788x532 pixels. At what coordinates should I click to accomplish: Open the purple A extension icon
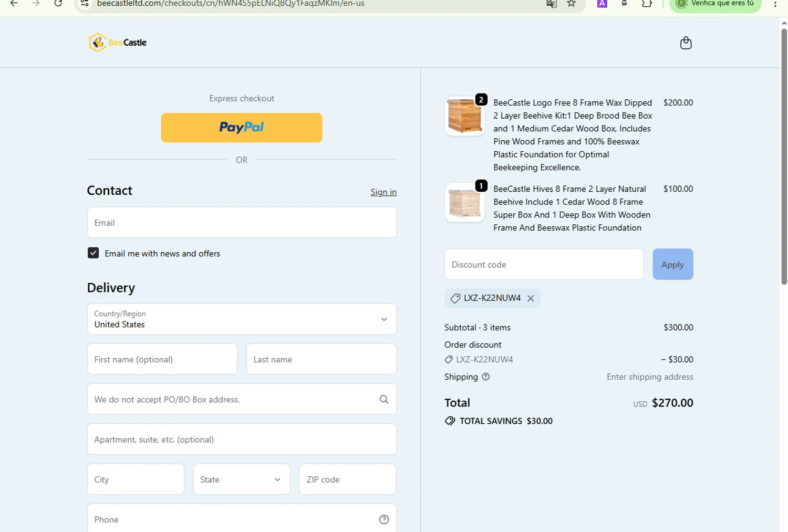pos(602,4)
